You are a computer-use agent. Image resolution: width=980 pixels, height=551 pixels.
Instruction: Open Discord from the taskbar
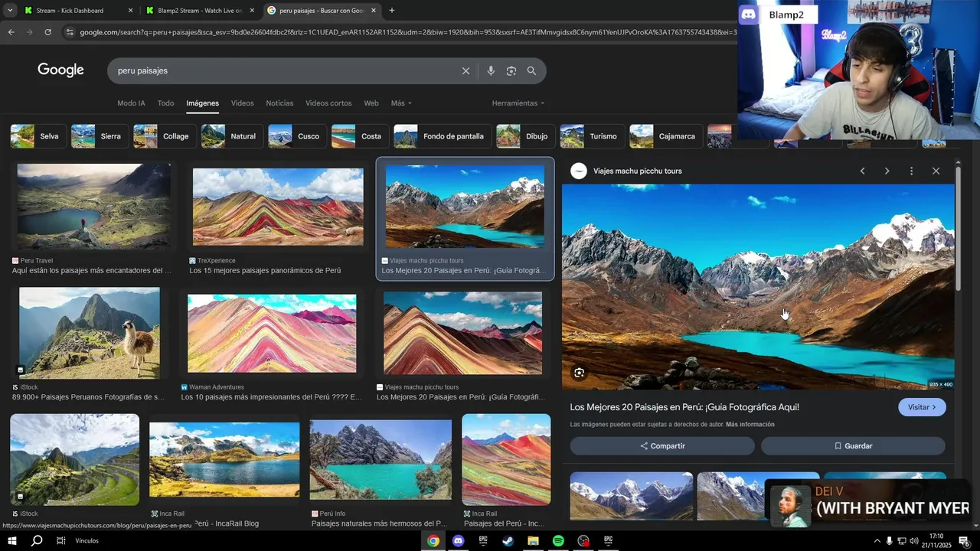tap(458, 540)
